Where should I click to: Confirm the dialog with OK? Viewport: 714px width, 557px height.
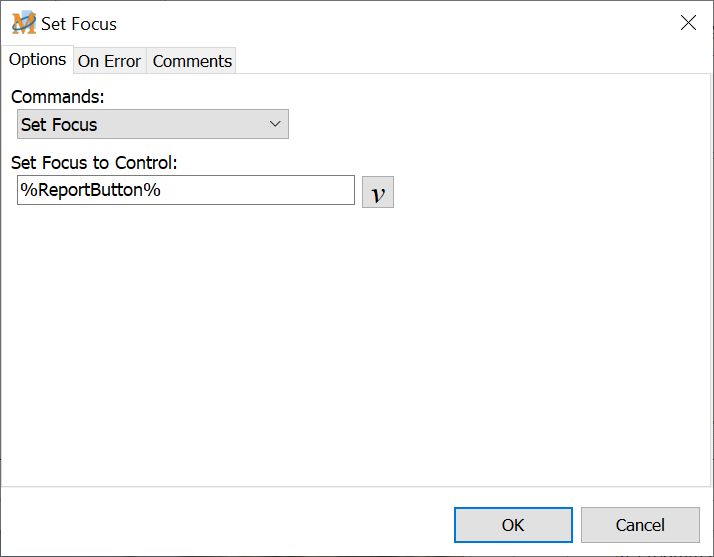513,525
